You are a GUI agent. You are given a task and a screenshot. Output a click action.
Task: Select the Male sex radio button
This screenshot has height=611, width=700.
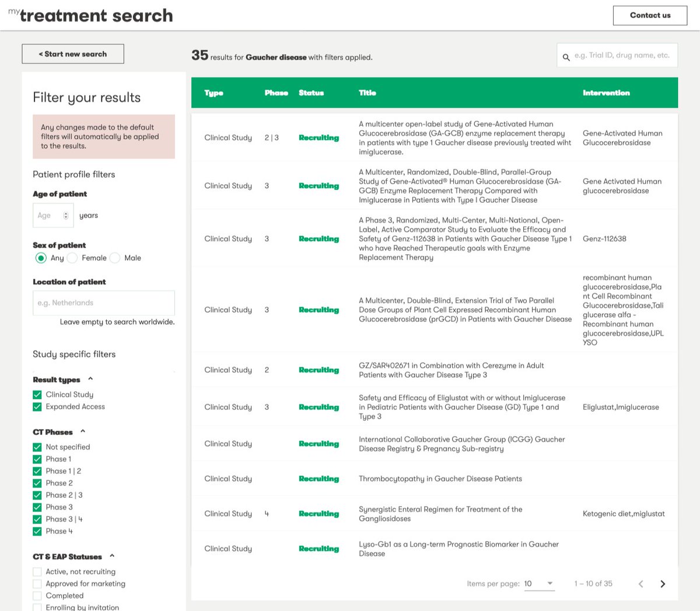pyautogui.click(x=115, y=258)
